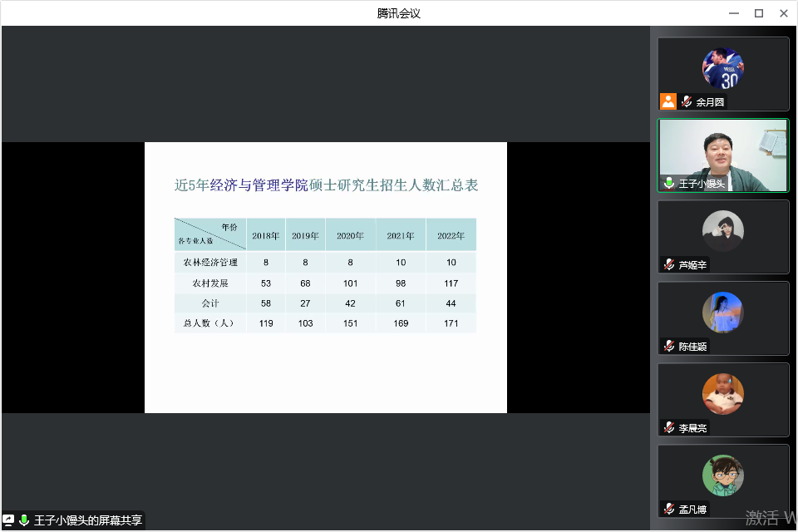Click the 腾讯会议 title bar text
798x532 pixels.
pyautogui.click(x=399, y=12)
